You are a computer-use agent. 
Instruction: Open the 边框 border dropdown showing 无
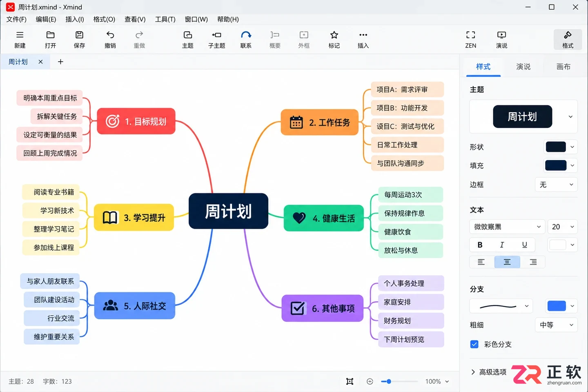556,185
